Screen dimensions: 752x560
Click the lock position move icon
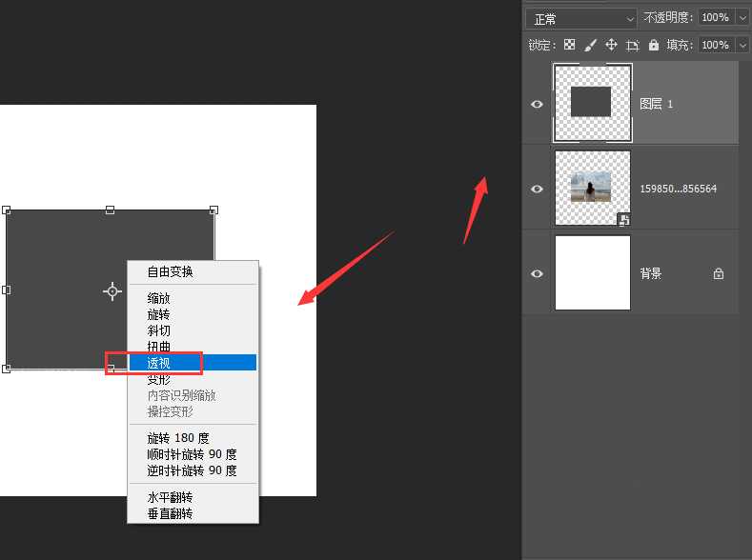tap(611, 45)
